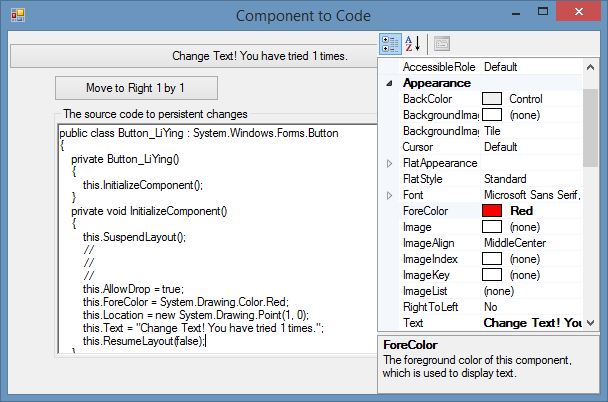Select the Cursor property row
The width and height of the screenshot is (608, 402).
(492, 147)
